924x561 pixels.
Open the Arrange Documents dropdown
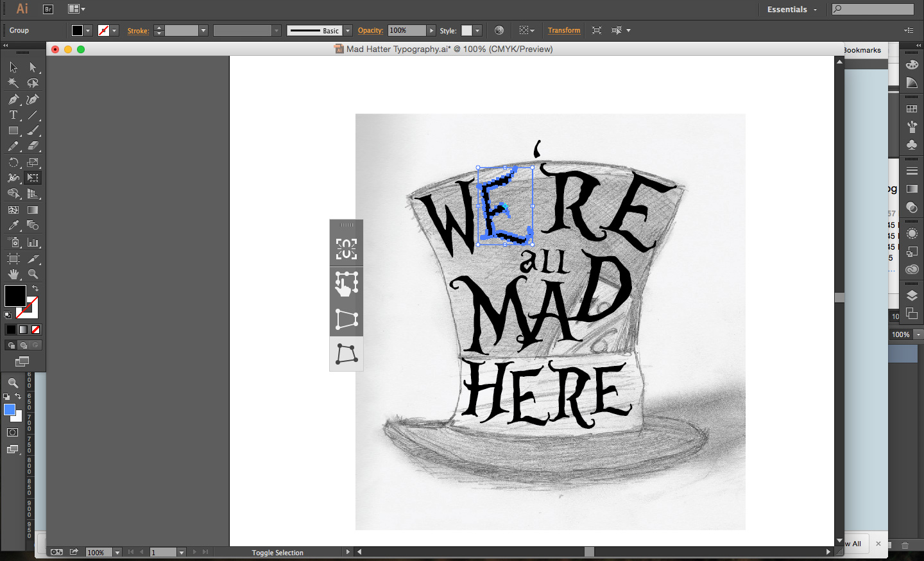76,9
